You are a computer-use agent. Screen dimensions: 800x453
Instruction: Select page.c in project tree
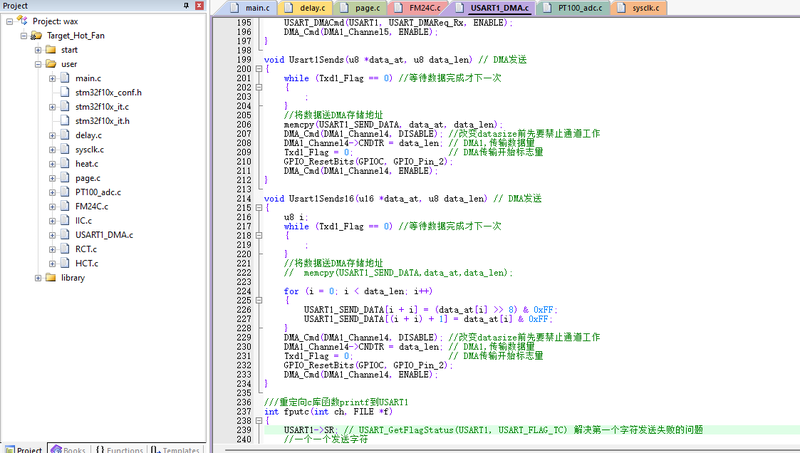point(88,179)
